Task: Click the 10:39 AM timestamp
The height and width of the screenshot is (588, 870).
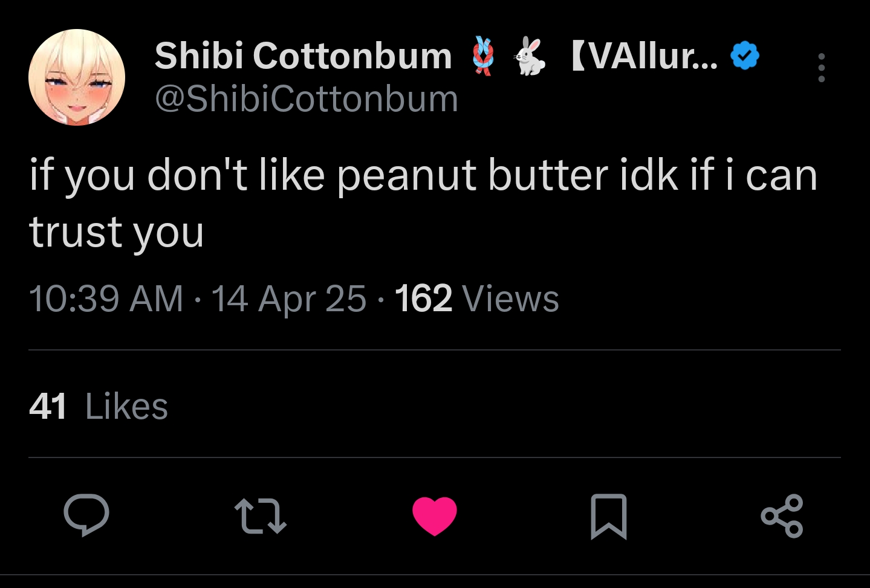Action: [x=106, y=299]
